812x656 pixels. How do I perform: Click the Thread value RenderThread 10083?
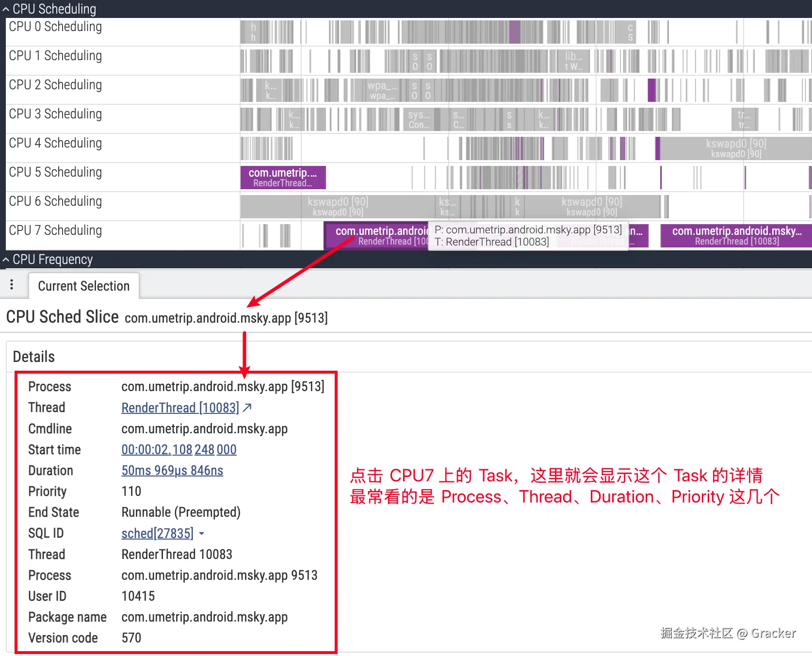pyautogui.click(x=177, y=555)
